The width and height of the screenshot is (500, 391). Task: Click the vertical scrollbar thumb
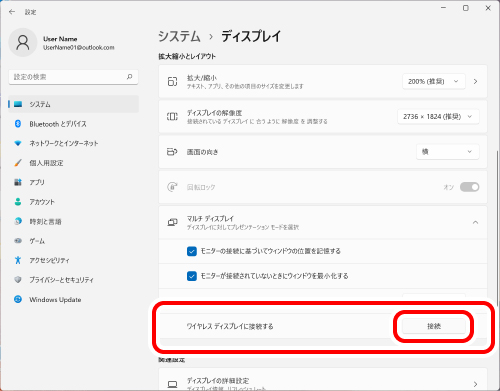click(497, 227)
